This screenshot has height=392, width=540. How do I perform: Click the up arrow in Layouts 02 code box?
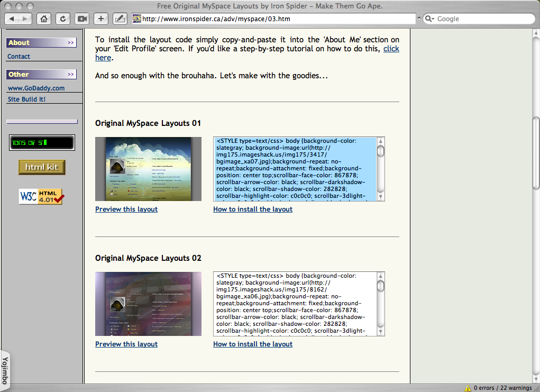(x=381, y=276)
